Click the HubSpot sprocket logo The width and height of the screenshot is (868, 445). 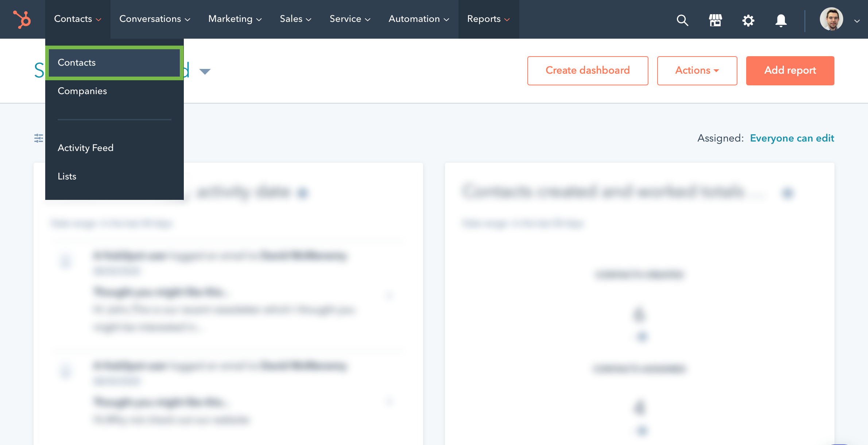[x=22, y=19]
